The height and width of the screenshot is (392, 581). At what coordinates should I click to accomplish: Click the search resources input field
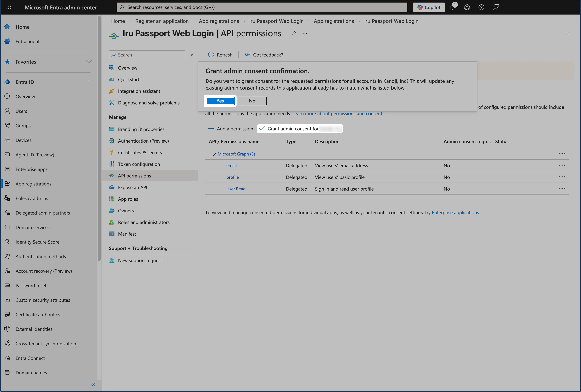(261, 7)
